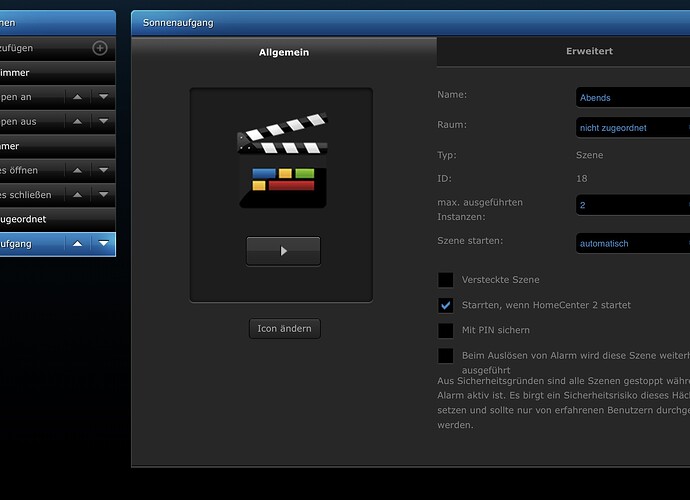The height and width of the screenshot is (500, 690).
Task: Move 'öffnen' scene down arrow
Action: (103, 170)
